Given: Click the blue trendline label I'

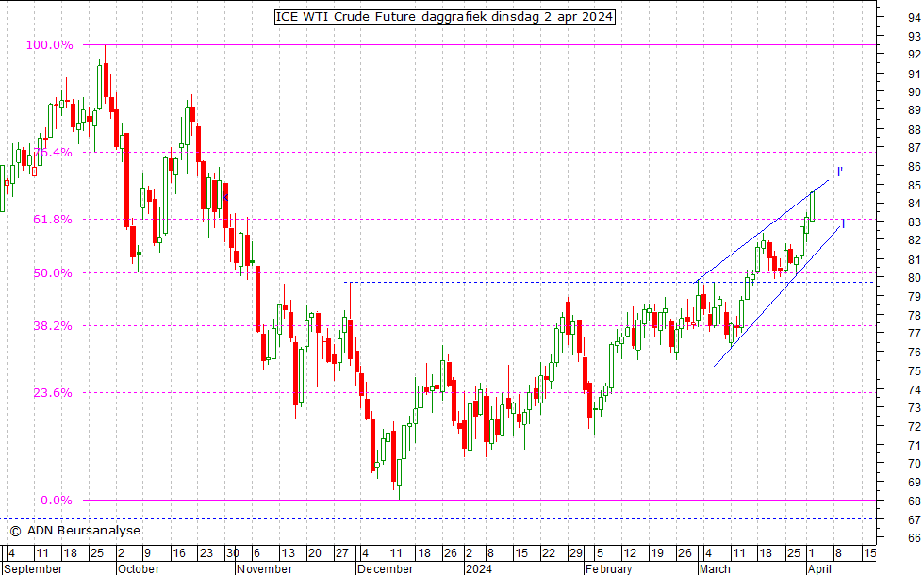Looking at the screenshot, I should point(840,172).
